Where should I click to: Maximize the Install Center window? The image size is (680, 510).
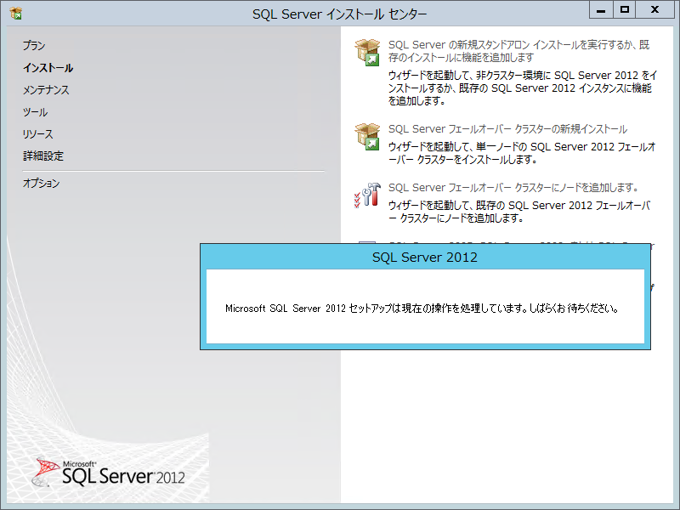click(x=624, y=10)
